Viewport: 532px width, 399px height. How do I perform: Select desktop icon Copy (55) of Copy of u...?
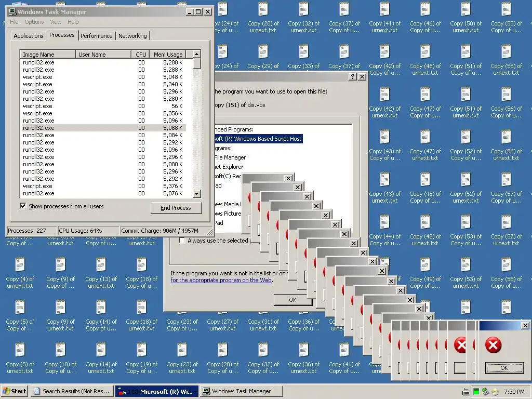(x=506, y=17)
